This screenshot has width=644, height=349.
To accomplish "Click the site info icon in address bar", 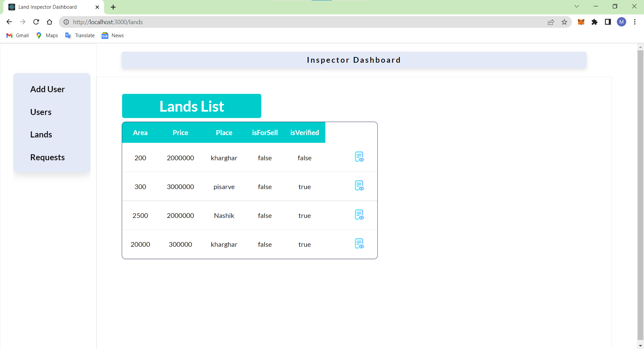I will click(x=66, y=22).
